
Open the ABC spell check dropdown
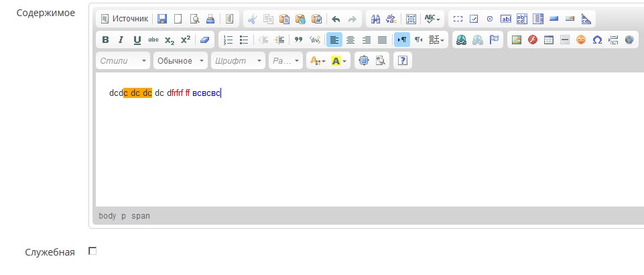[x=432, y=19]
